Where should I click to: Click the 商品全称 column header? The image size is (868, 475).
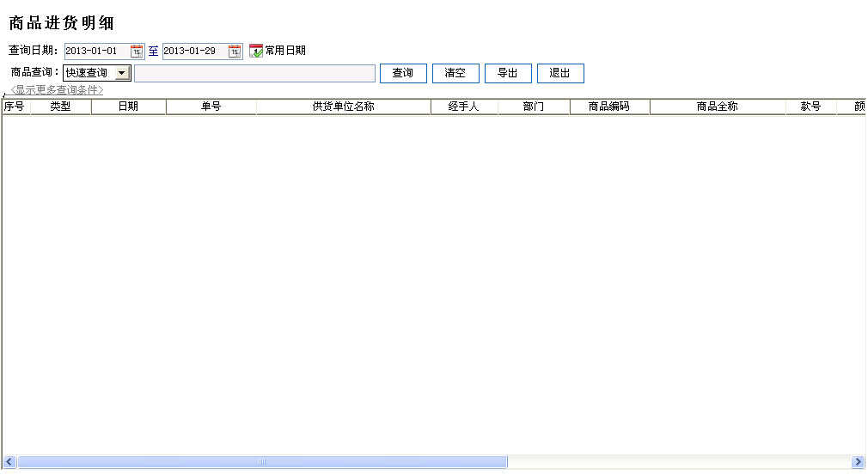[718, 107]
